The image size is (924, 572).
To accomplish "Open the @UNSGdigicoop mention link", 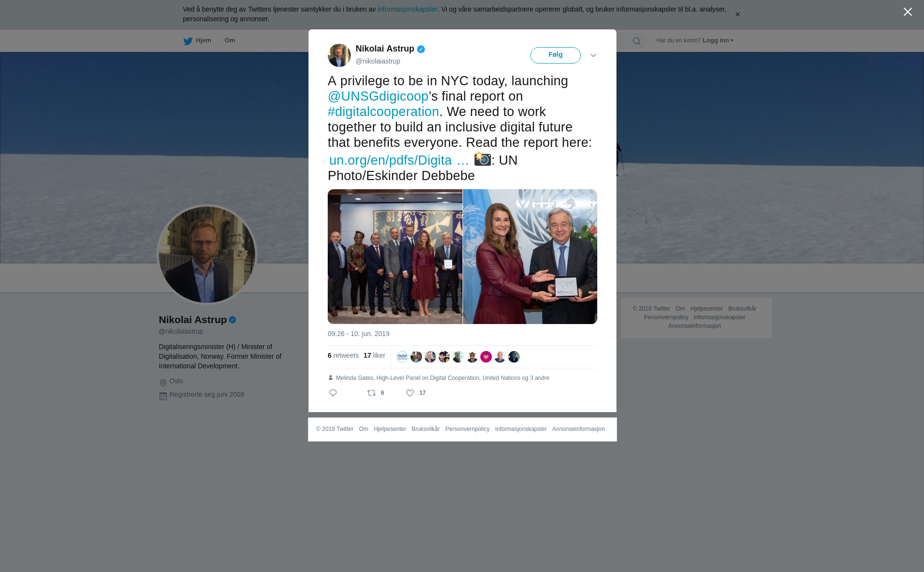I will click(378, 96).
